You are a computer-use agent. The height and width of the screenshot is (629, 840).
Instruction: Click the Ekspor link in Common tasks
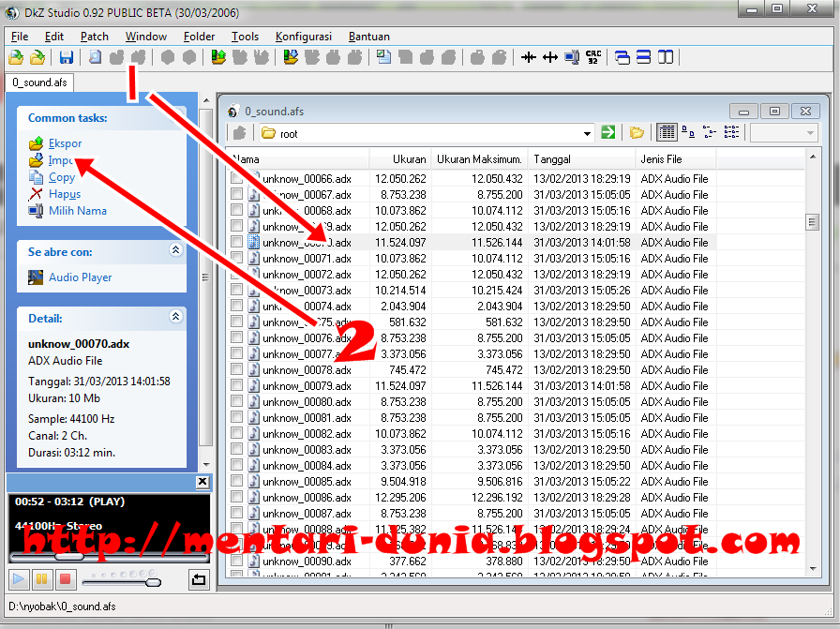coord(66,143)
